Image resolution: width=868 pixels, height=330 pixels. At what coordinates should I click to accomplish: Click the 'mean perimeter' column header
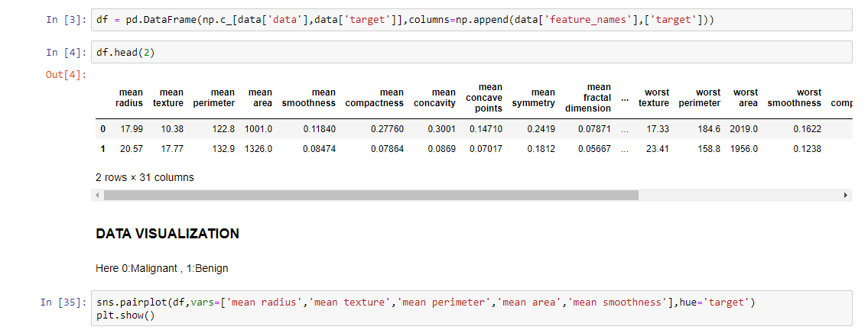click(x=213, y=98)
